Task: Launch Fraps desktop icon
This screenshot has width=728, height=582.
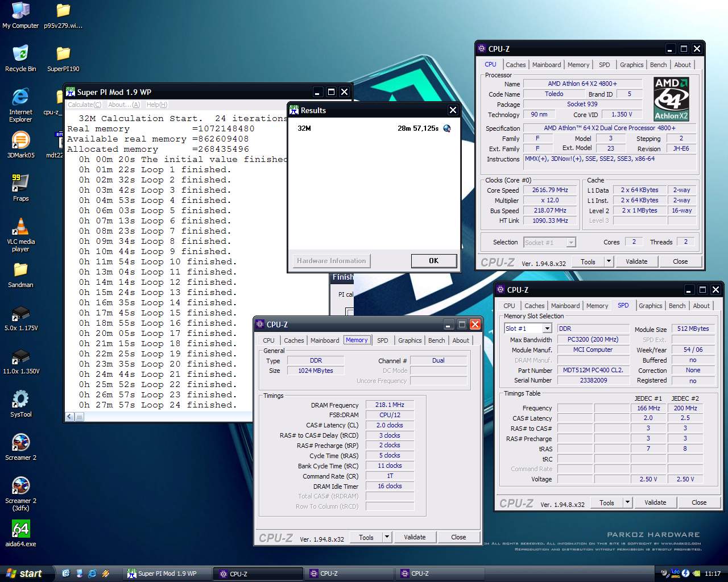Action: tap(20, 188)
